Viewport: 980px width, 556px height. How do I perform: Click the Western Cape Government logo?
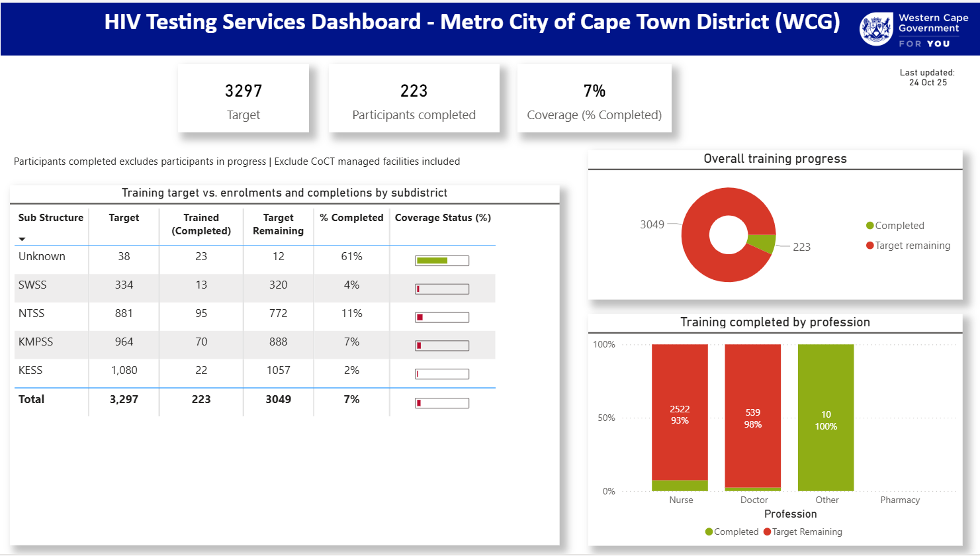913,30
